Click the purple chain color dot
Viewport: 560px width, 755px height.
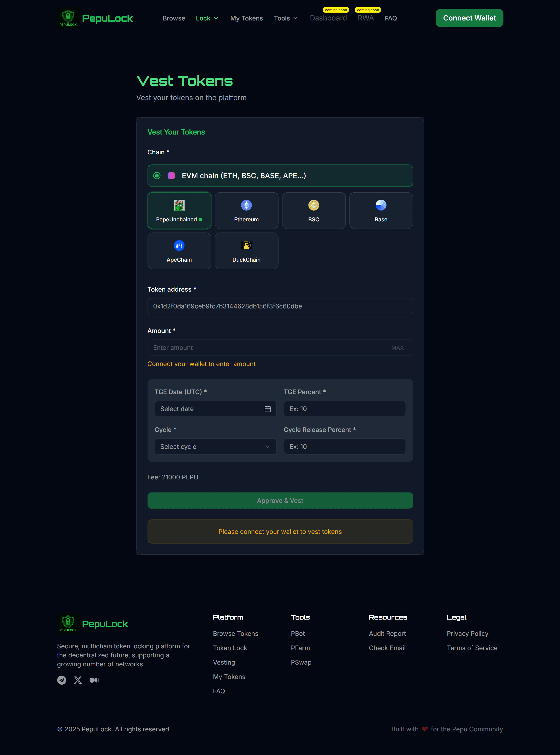[172, 176]
